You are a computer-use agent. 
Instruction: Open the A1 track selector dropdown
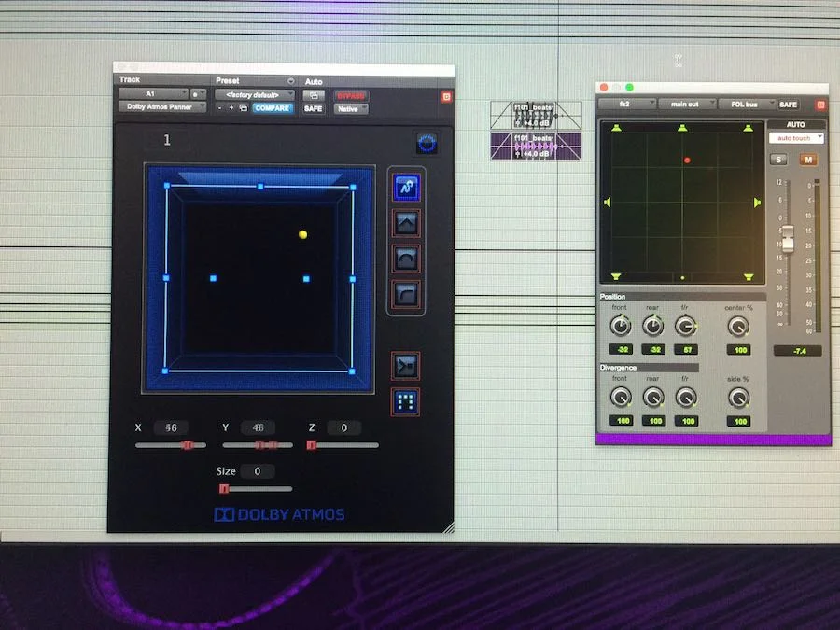(x=153, y=93)
